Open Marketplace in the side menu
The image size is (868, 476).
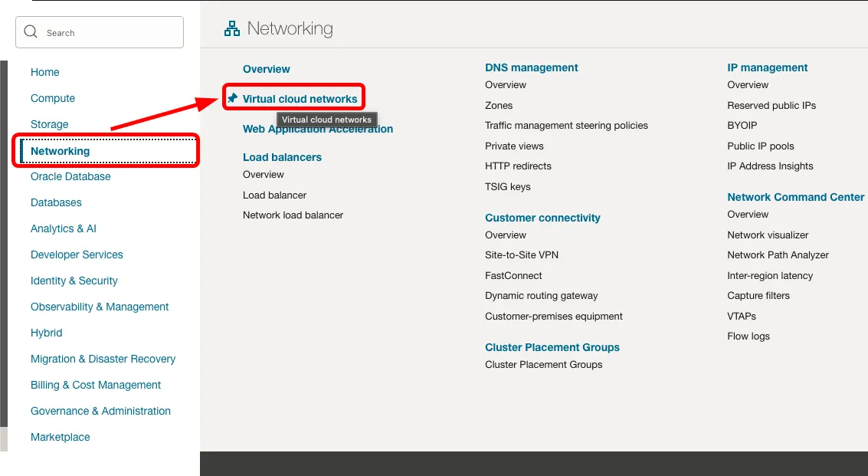click(x=61, y=437)
